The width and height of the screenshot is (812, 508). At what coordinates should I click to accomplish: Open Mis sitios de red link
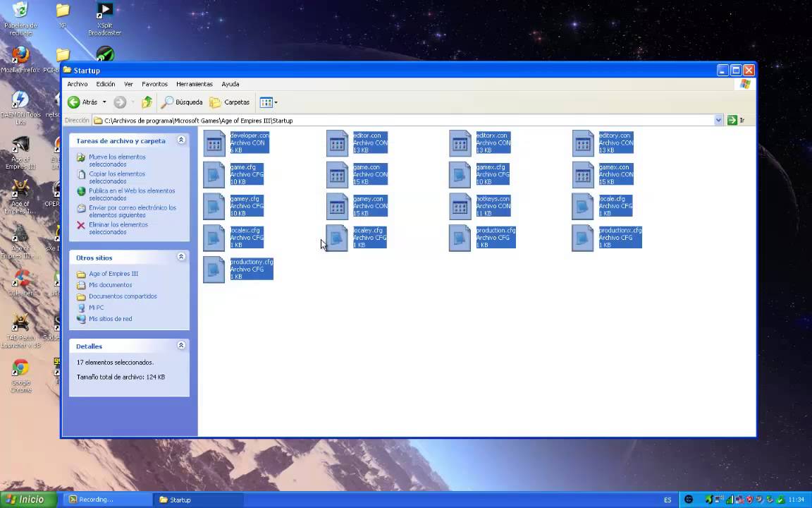tap(110, 319)
